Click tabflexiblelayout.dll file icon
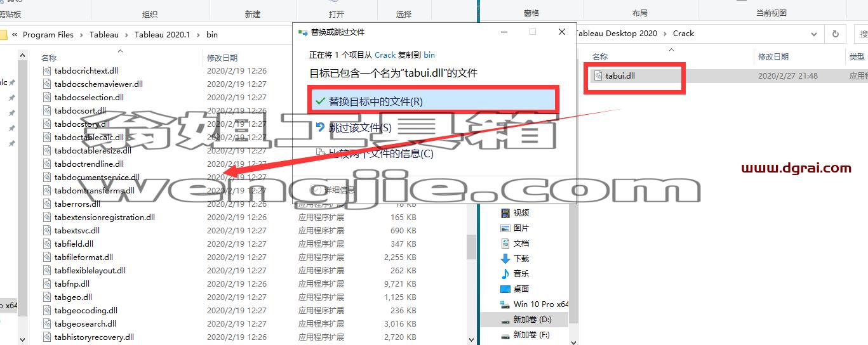Image resolution: width=868 pixels, height=345 pixels. 47,271
